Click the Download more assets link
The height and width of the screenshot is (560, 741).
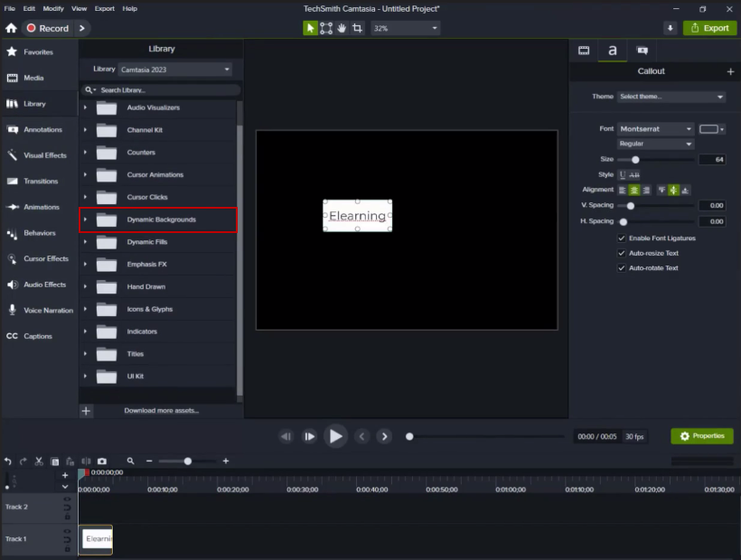click(161, 411)
